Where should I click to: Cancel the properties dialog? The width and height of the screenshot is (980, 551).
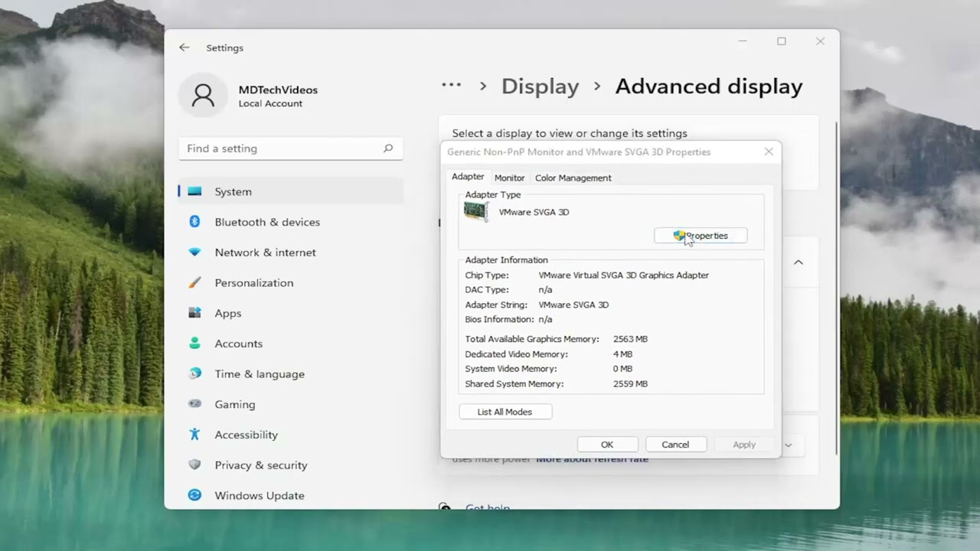tap(675, 445)
